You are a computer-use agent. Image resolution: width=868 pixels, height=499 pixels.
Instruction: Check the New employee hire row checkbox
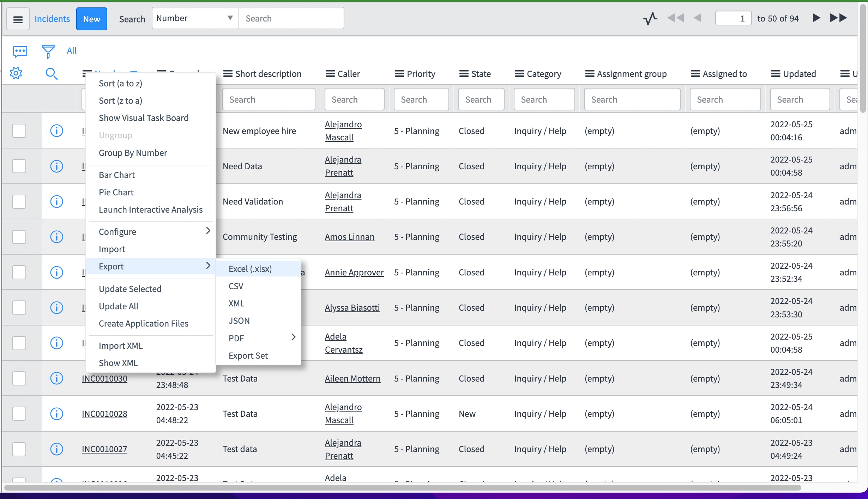(19, 130)
